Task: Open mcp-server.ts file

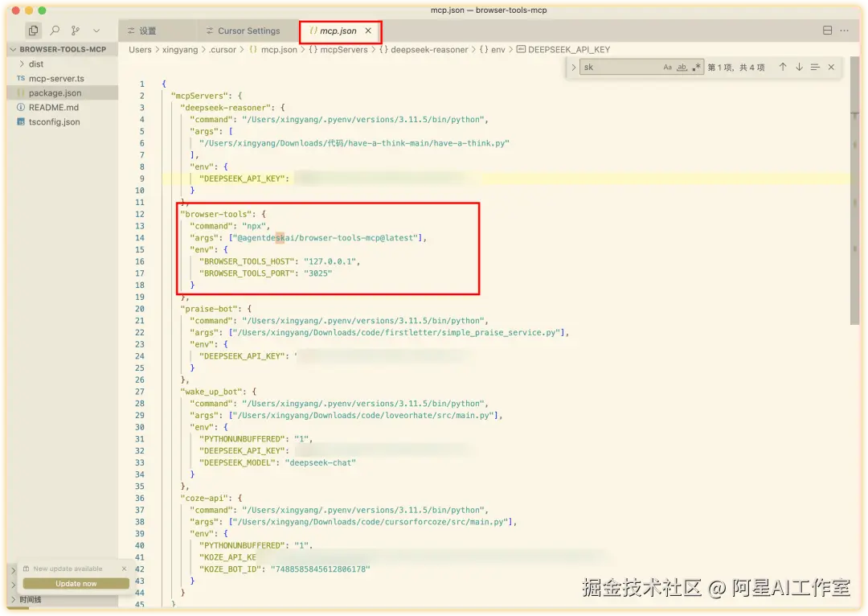Action: pos(56,79)
